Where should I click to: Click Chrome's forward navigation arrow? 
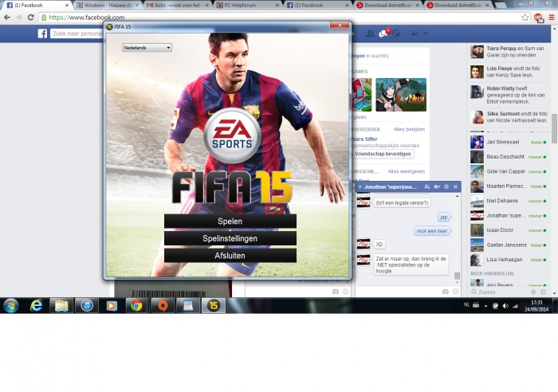point(19,17)
